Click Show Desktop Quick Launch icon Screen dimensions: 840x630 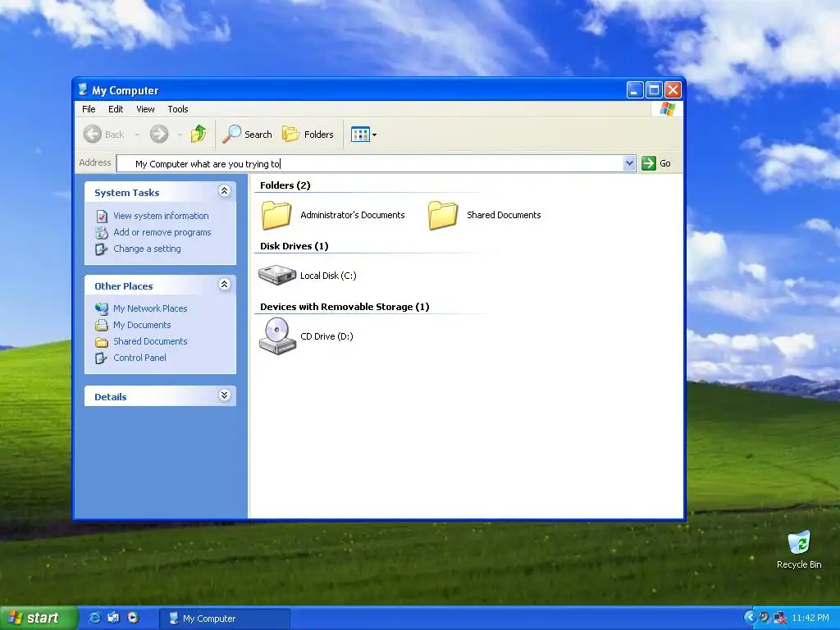point(113,618)
